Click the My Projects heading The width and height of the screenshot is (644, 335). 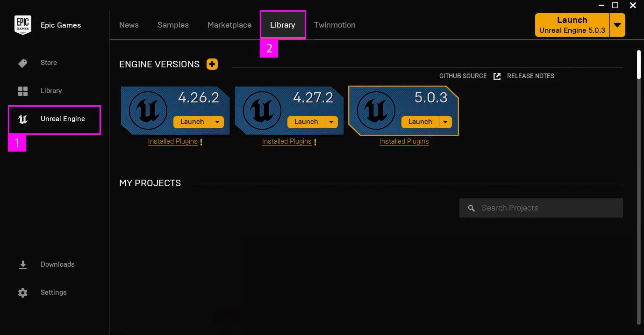[150, 183]
